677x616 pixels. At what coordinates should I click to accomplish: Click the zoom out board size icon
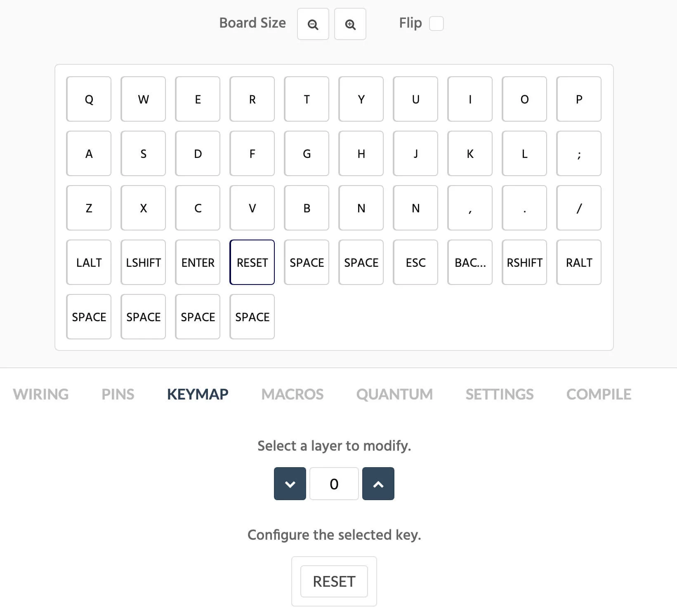coord(313,24)
